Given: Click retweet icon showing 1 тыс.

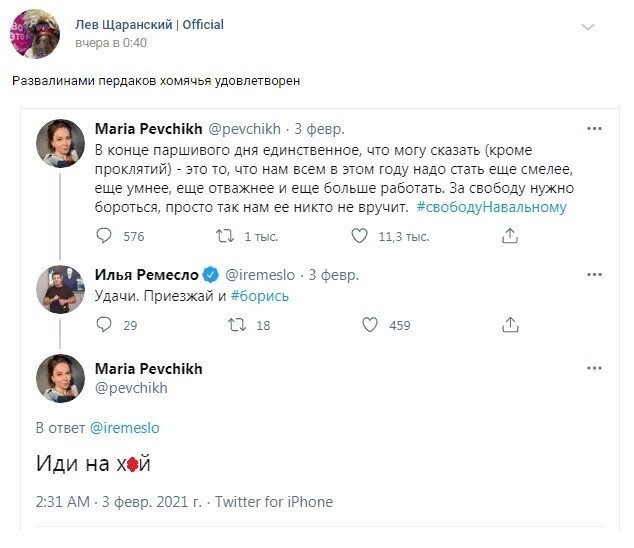Looking at the screenshot, I should point(225,236).
